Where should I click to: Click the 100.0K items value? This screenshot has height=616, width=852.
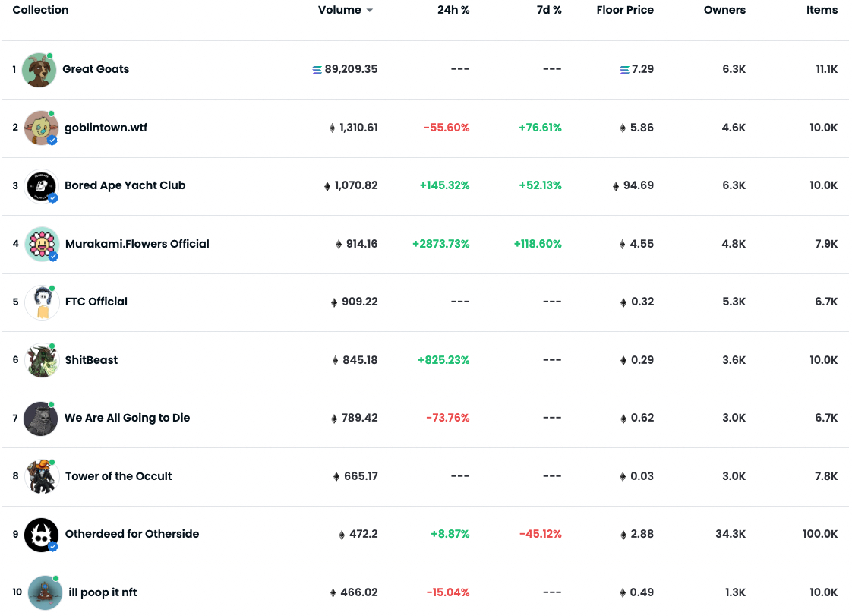(820, 534)
